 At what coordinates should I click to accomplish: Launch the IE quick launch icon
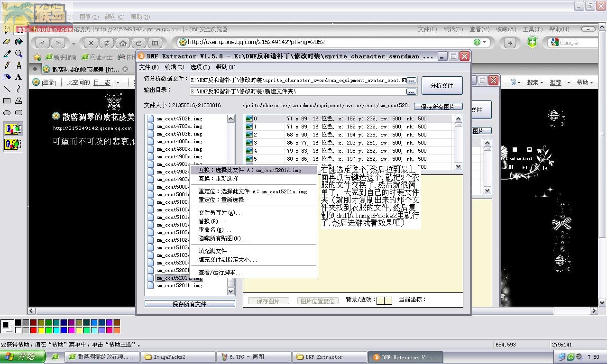55,357
